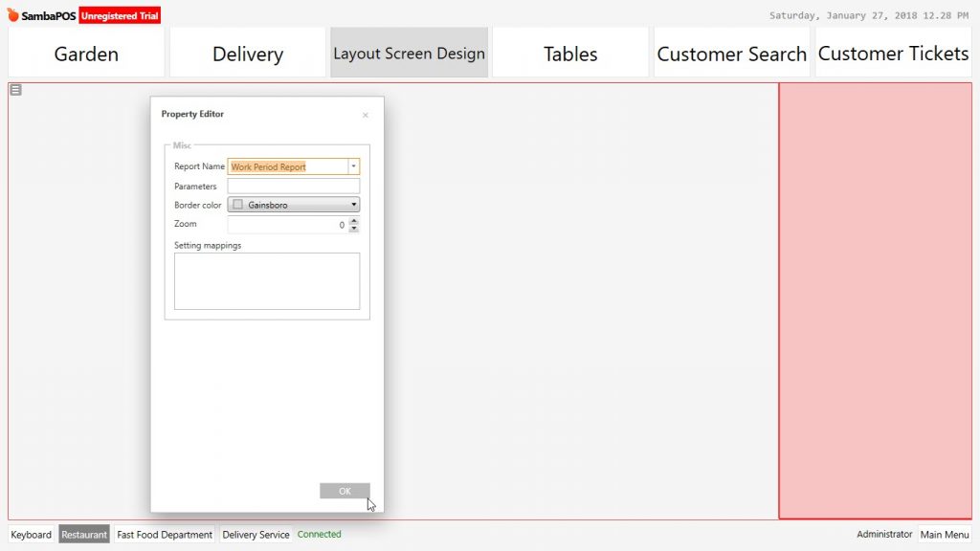The height and width of the screenshot is (551, 980).
Task: Click the Gainsboro color swatch
Action: tap(237, 205)
